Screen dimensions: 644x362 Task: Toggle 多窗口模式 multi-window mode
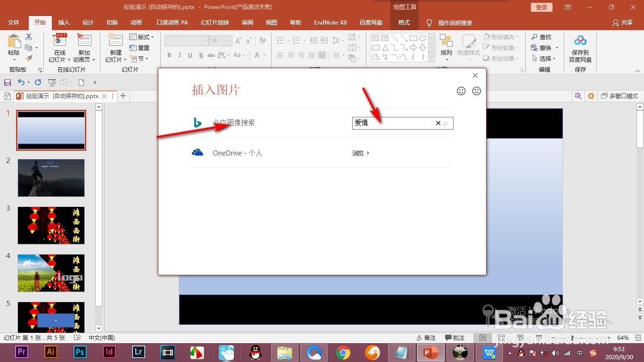point(619,96)
